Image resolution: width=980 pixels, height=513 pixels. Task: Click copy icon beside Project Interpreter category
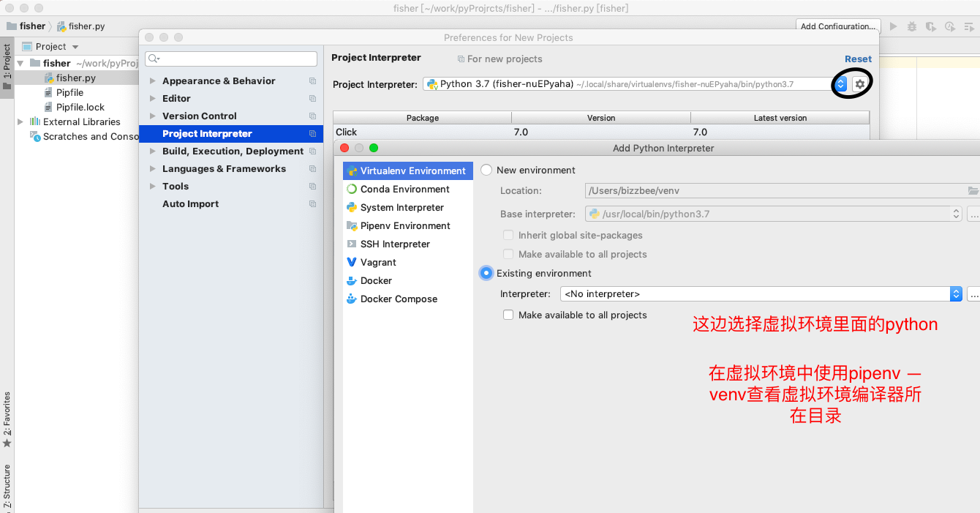point(312,134)
